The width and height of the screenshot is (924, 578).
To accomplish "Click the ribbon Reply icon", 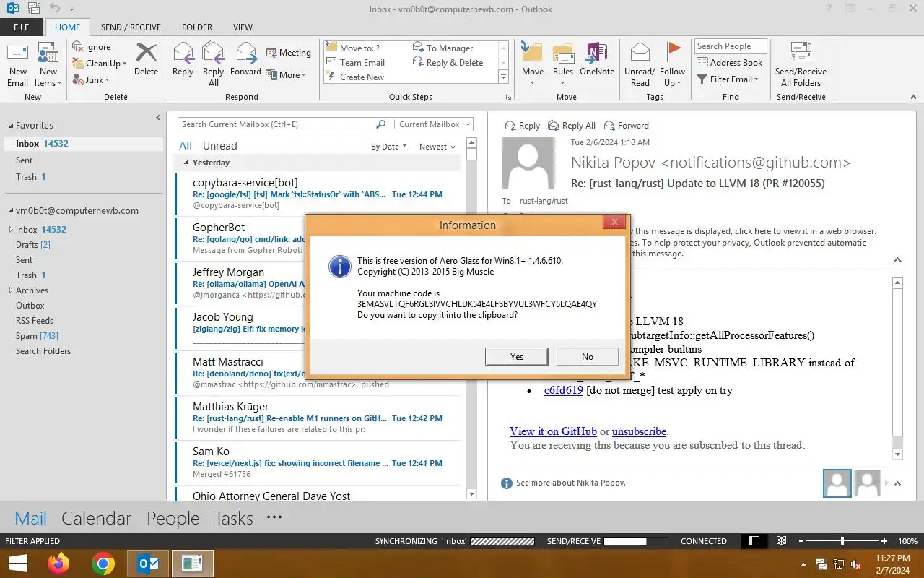I will click(183, 59).
